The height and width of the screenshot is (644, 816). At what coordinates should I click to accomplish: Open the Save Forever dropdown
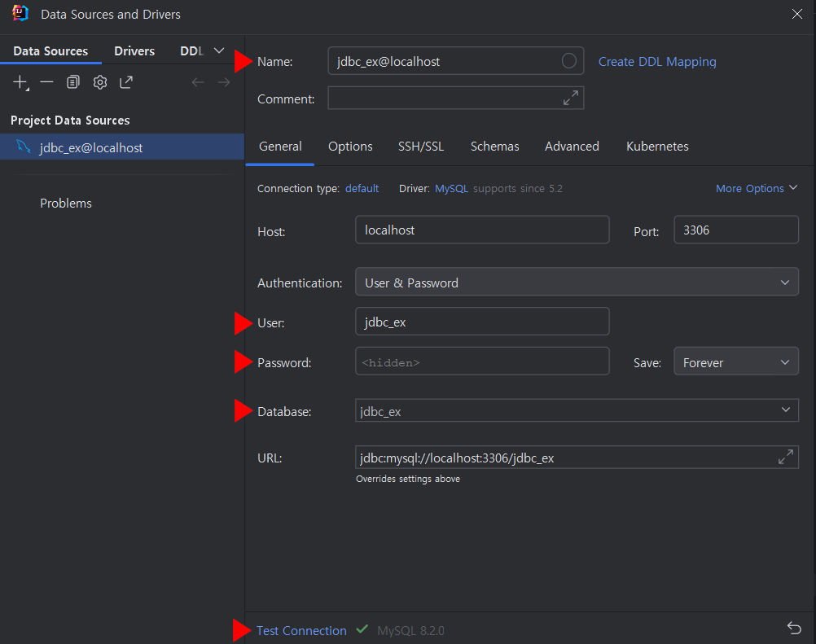[736, 361]
